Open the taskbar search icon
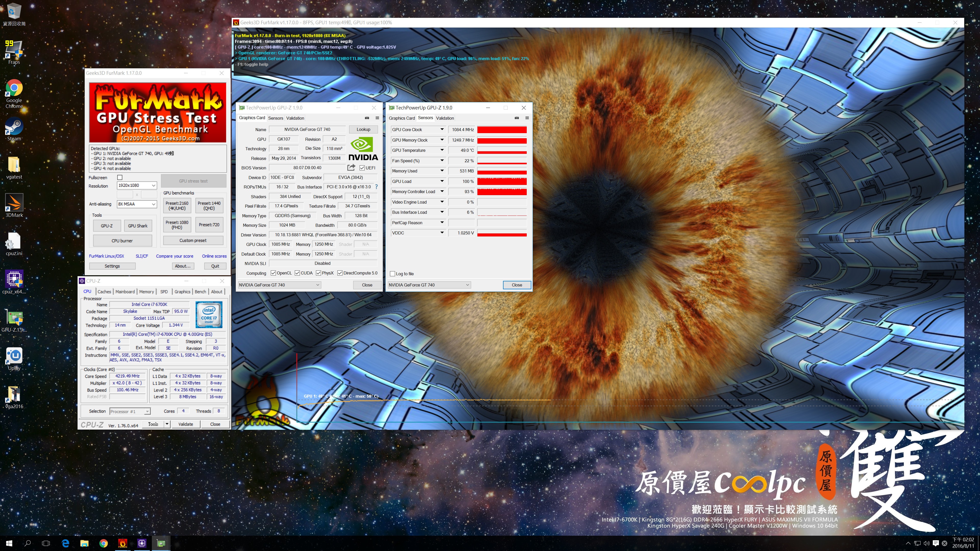The image size is (980, 551). point(27,543)
